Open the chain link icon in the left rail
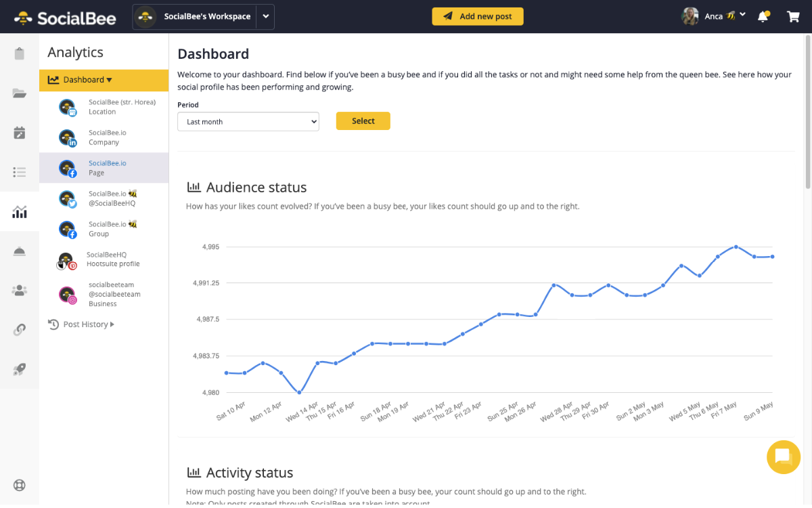Viewport: 812px width, 508px height. [20, 330]
